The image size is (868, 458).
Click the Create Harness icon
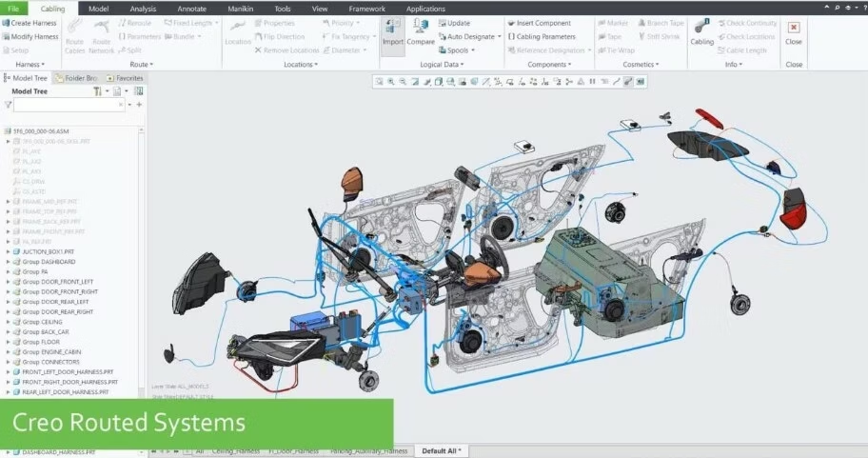click(x=6, y=23)
